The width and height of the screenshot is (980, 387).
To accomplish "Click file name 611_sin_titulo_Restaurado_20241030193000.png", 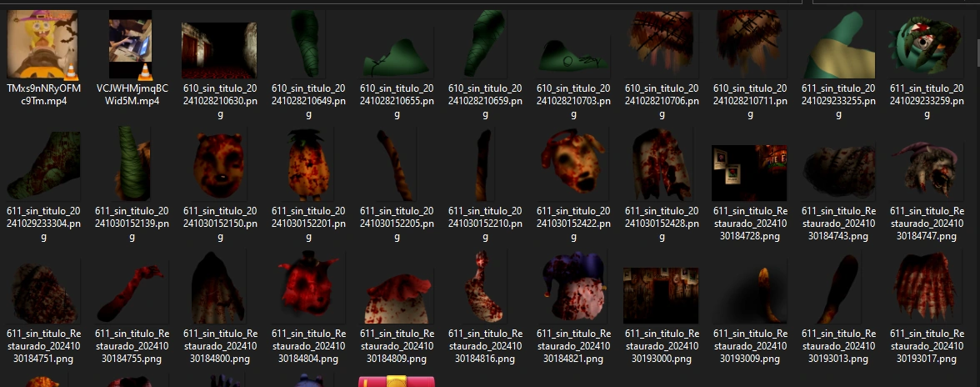I will tap(662, 346).
